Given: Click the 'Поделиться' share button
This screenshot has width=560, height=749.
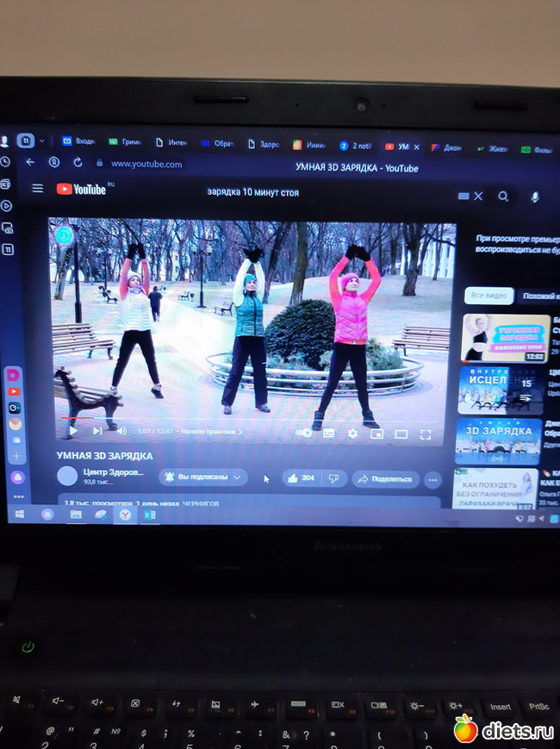Looking at the screenshot, I should point(385,478).
